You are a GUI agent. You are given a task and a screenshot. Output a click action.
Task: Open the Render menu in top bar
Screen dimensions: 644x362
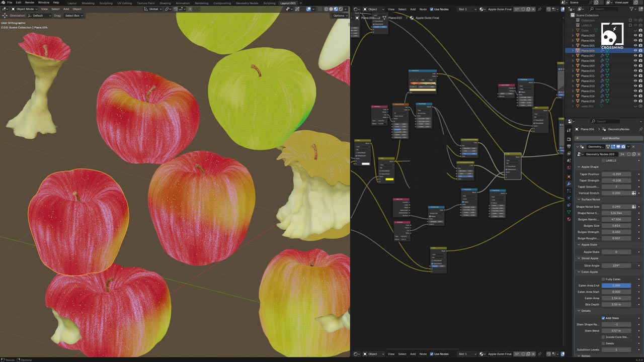tap(30, 3)
